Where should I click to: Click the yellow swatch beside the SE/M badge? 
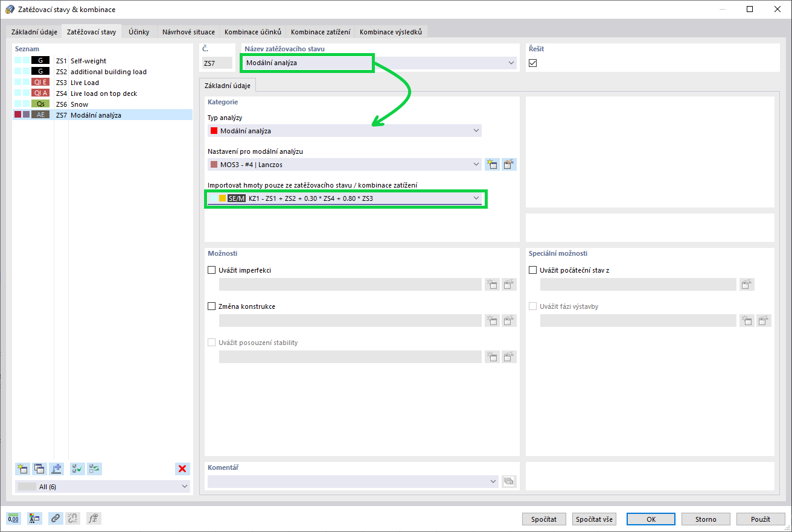[222, 198]
